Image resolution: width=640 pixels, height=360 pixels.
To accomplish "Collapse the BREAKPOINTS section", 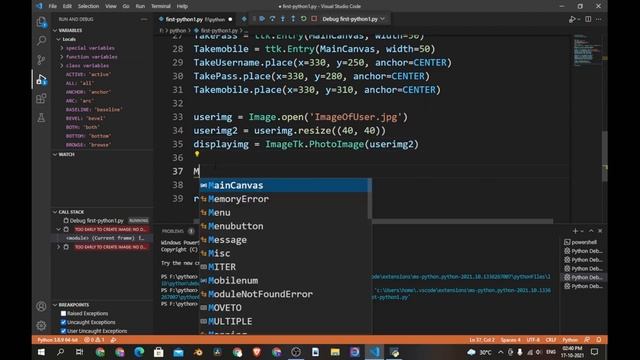I will tap(55, 305).
